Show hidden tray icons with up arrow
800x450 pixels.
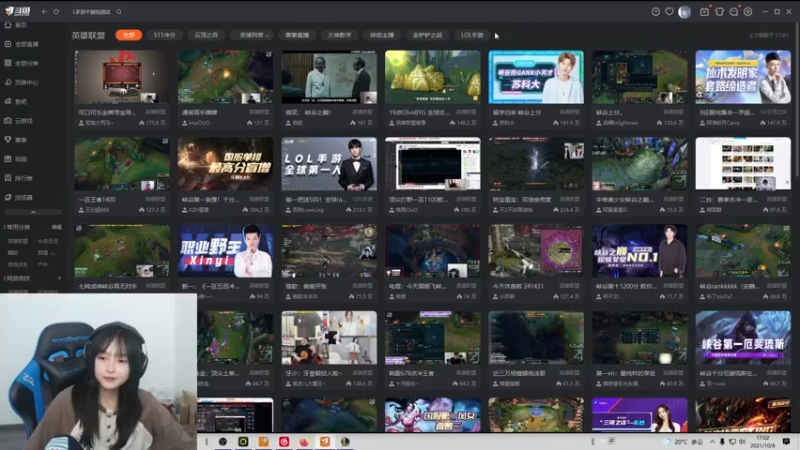pos(712,442)
